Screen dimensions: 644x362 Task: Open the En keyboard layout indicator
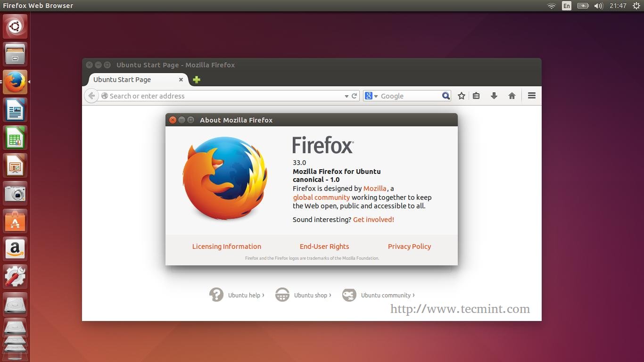tap(567, 6)
